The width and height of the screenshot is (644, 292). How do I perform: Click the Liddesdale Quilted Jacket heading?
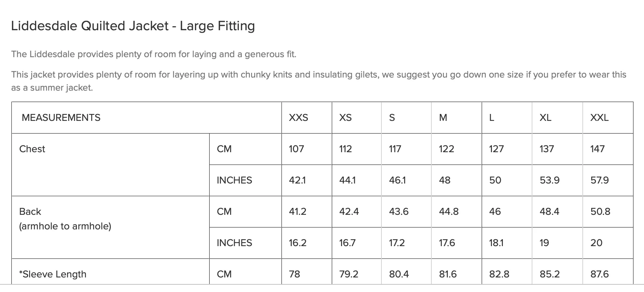(x=133, y=26)
